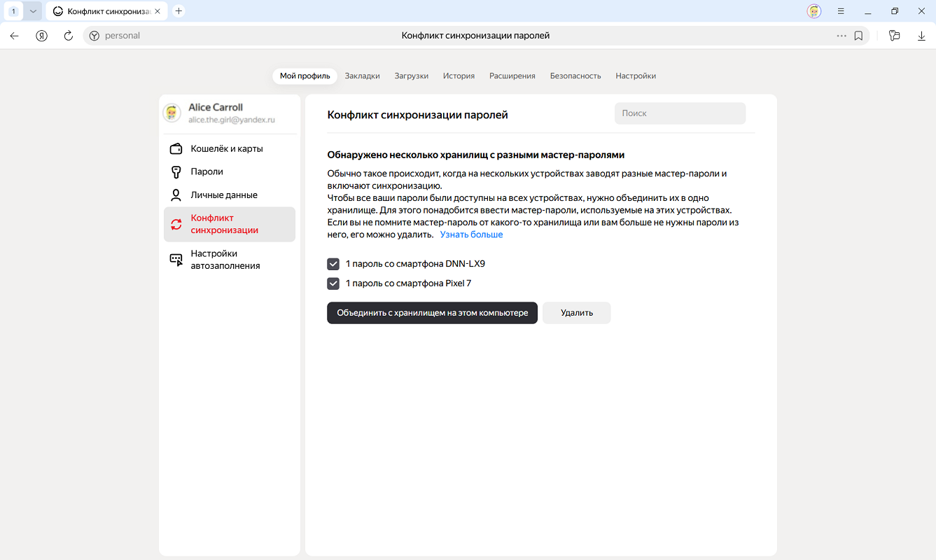Reload the current page

tap(68, 36)
